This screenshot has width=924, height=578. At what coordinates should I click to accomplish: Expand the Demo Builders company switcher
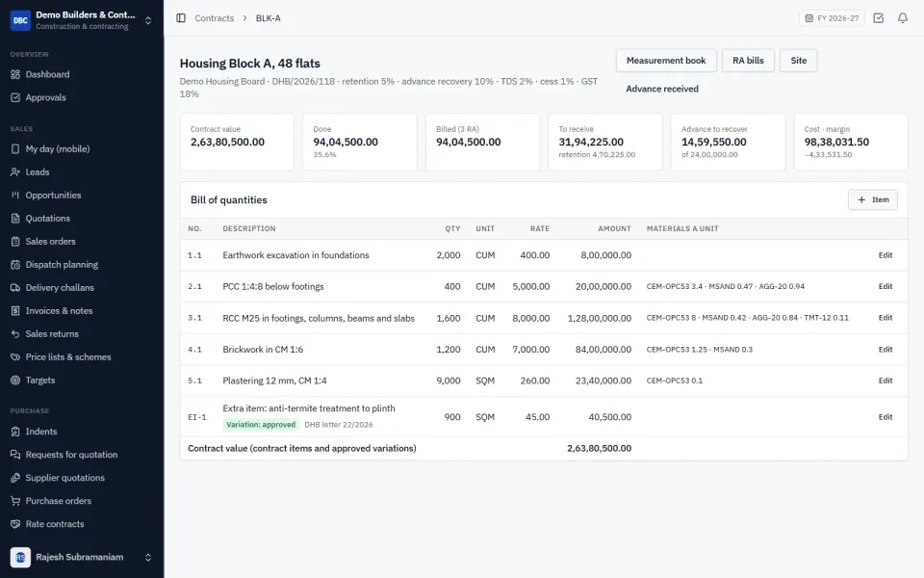pos(148,20)
